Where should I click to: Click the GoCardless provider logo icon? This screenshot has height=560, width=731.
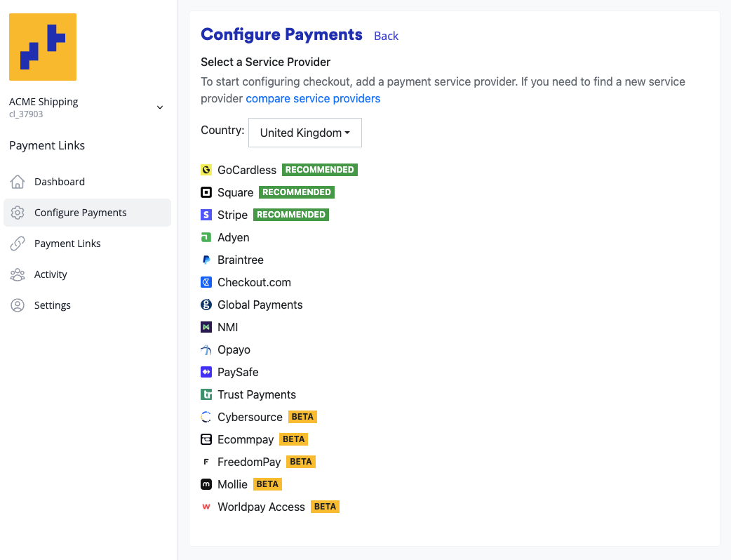click(x=206, y=170)
